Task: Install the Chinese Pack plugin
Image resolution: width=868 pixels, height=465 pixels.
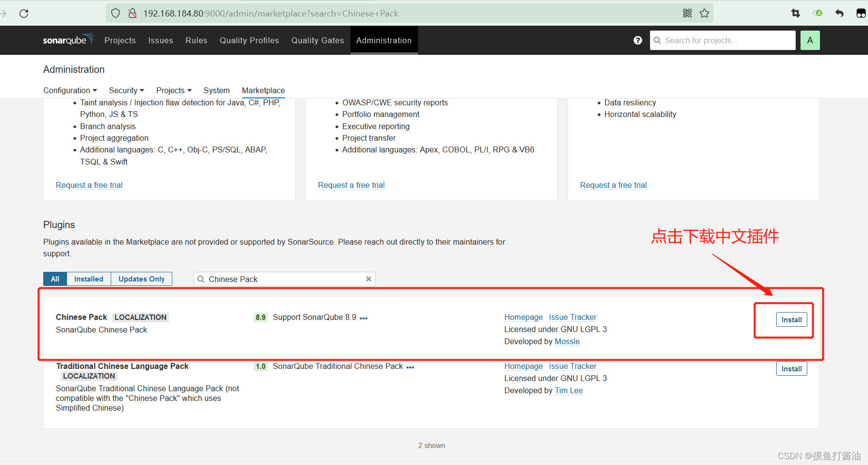Action: [x=791, y=320]
